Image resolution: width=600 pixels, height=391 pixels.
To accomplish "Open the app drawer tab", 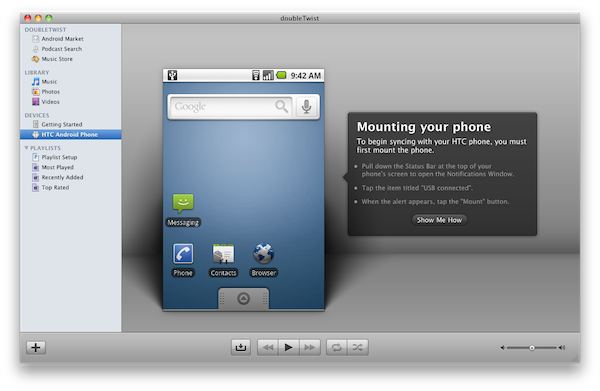I will coord(244,298).
